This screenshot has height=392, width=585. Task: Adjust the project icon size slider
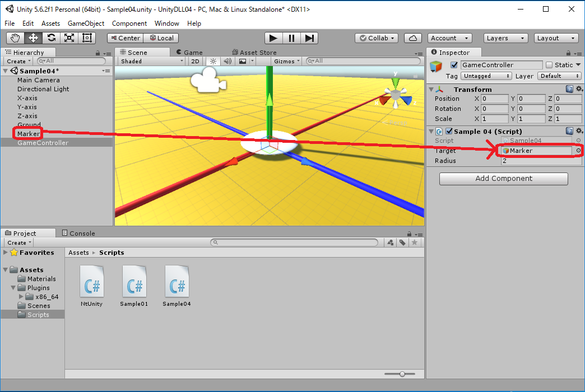point(402,374)
